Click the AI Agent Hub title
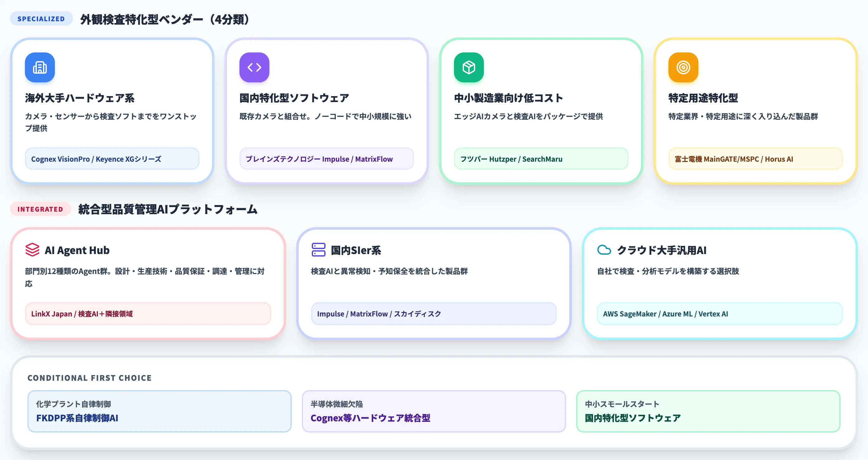The width and height of the screenshot is (868, 460). 77,250
